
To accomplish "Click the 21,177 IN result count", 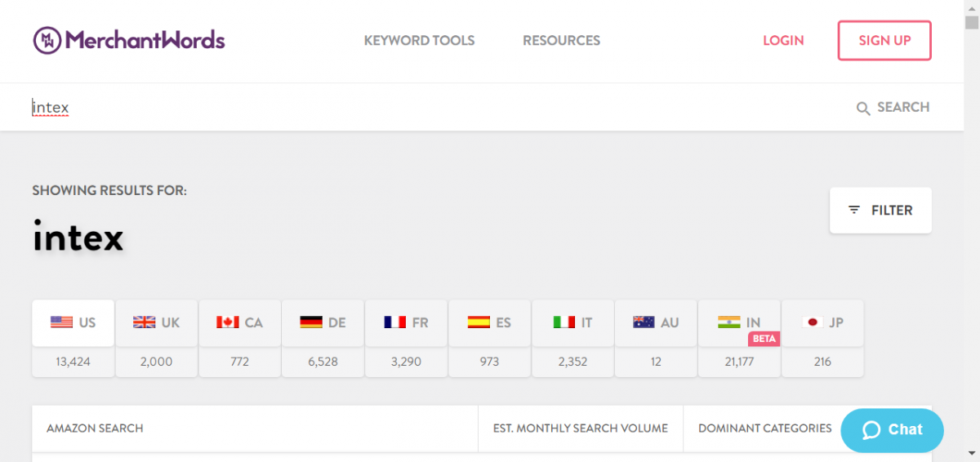I will tap(740, 362).
